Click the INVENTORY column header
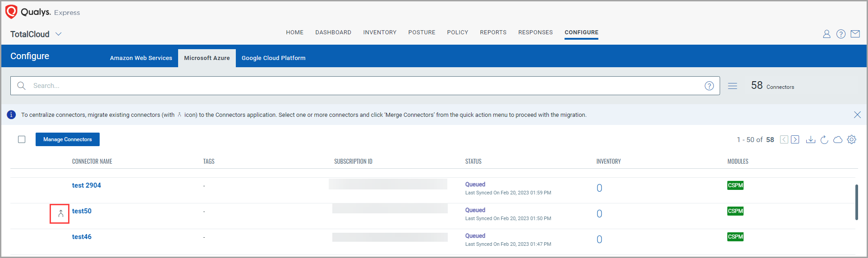868x258 pixels. coord(608,161)
